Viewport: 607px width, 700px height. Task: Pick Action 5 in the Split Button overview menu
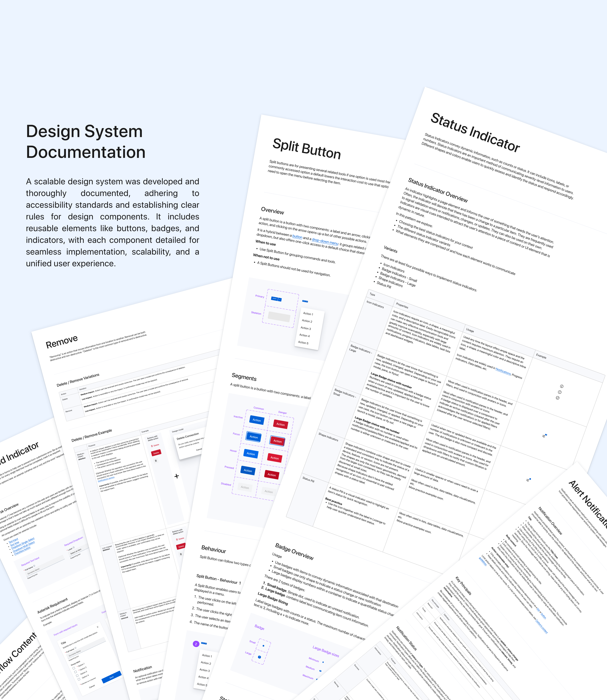(303, 343)
